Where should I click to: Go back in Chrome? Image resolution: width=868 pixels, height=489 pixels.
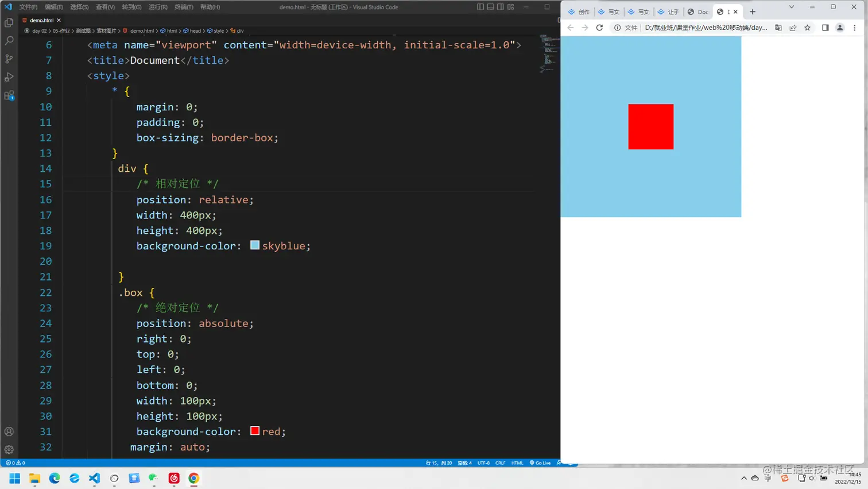570,28
